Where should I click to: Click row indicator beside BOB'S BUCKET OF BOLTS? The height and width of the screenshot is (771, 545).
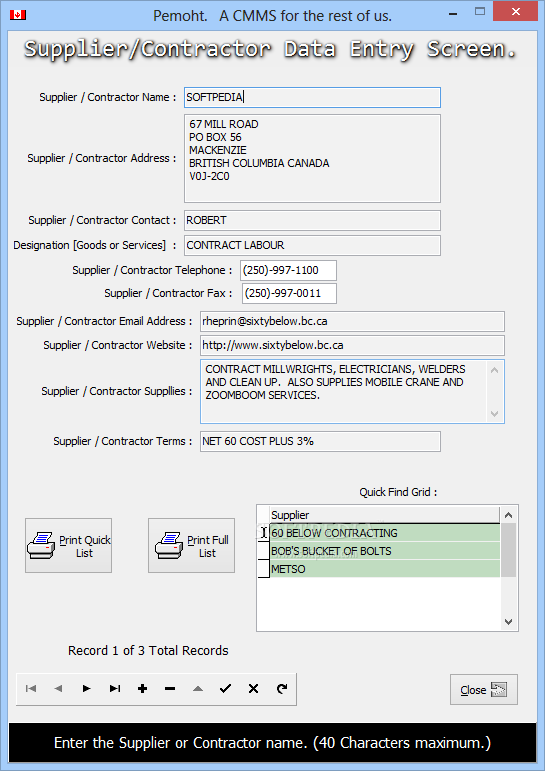click(x=264, y=551)
